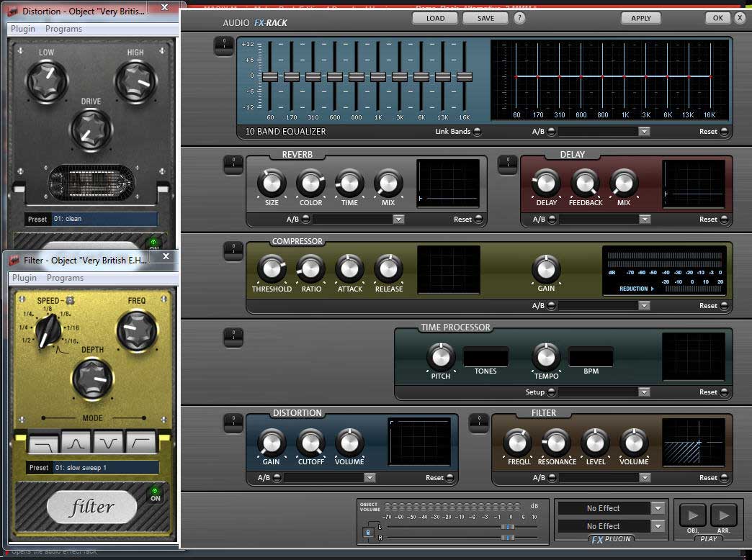The width and height of the screenshot is (752, 560).
Task: Open Plugin menu in Filter window
Action: click(24, 278)
